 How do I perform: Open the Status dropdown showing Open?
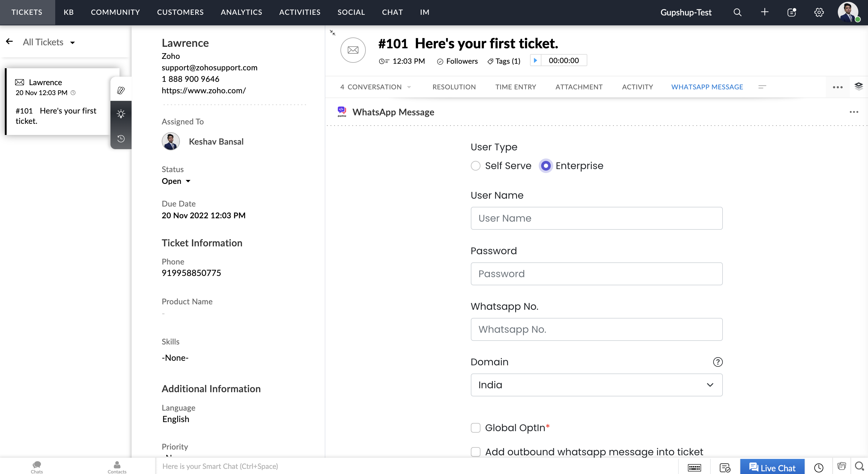pyautogui.click(x=176, y=181)
